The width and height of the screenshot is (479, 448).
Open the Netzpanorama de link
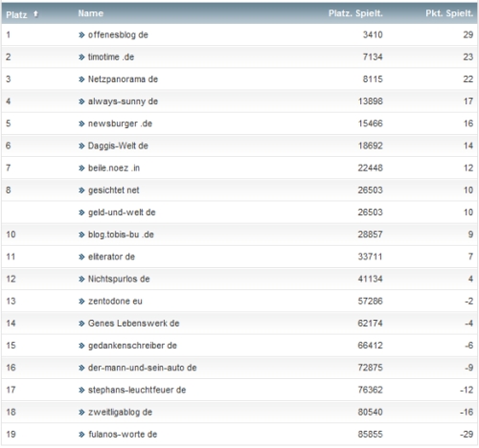(123, 79)
